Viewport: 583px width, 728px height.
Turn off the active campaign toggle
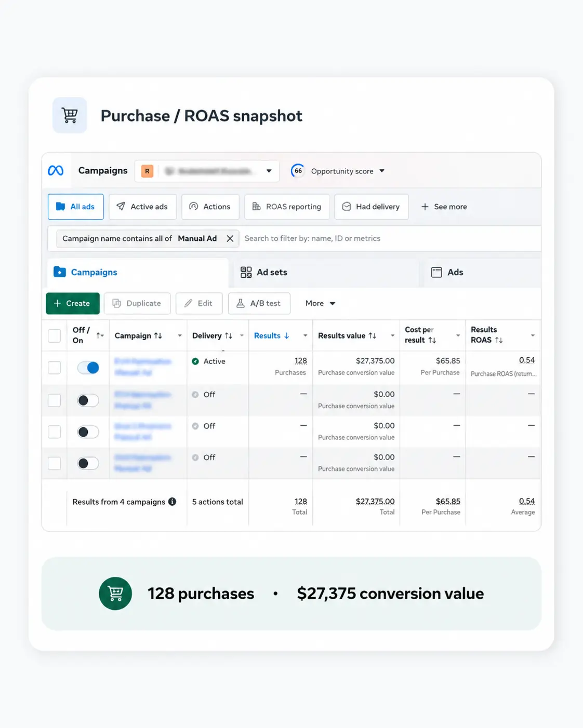pyautogui.click(x=88, y=368)
